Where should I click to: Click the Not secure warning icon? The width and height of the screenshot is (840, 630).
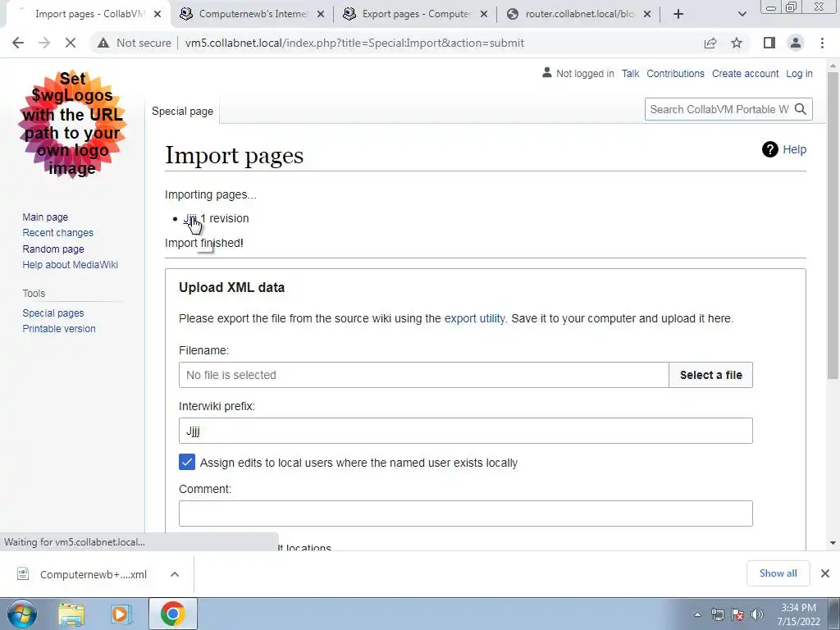tap(103, 43)
